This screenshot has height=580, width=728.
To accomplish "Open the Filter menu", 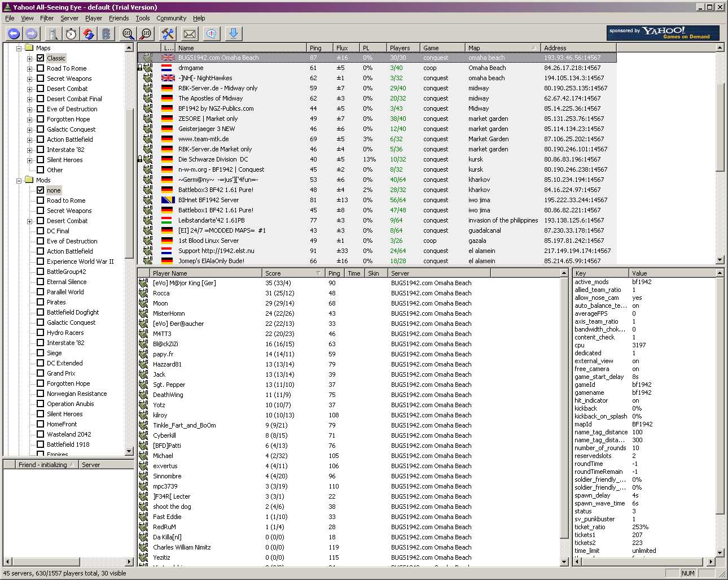I will pyautogui.click(x=47, y=18).
